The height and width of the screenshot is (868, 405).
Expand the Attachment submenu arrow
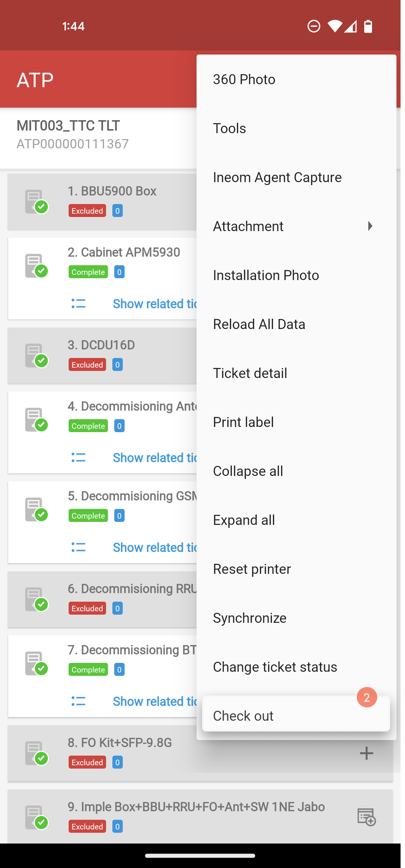pos(370,226)
